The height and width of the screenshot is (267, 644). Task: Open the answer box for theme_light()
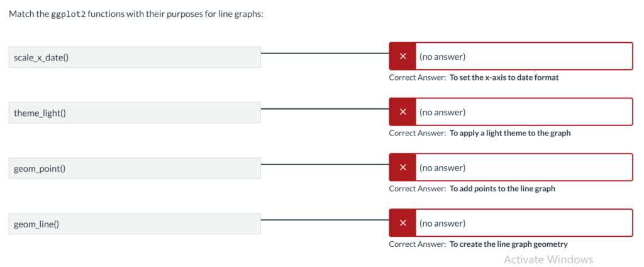pos(523,112)
